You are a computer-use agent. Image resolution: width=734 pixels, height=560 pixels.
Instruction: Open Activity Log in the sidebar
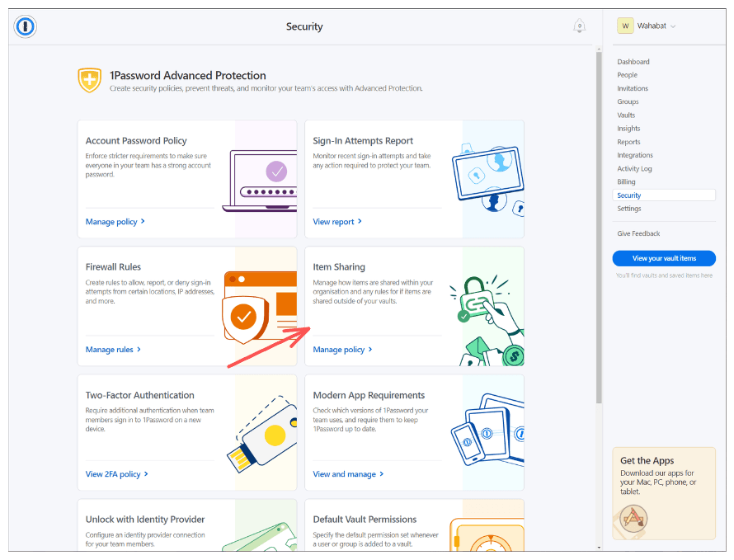[634, 168]
